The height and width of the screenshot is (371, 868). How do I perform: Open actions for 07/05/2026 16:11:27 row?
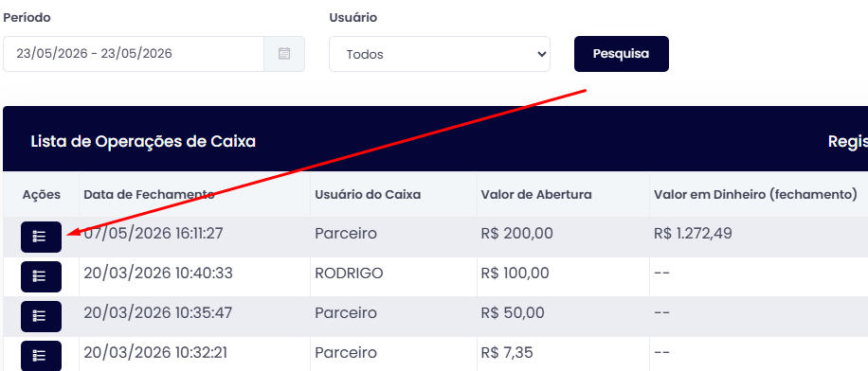[x=41, y=237]
